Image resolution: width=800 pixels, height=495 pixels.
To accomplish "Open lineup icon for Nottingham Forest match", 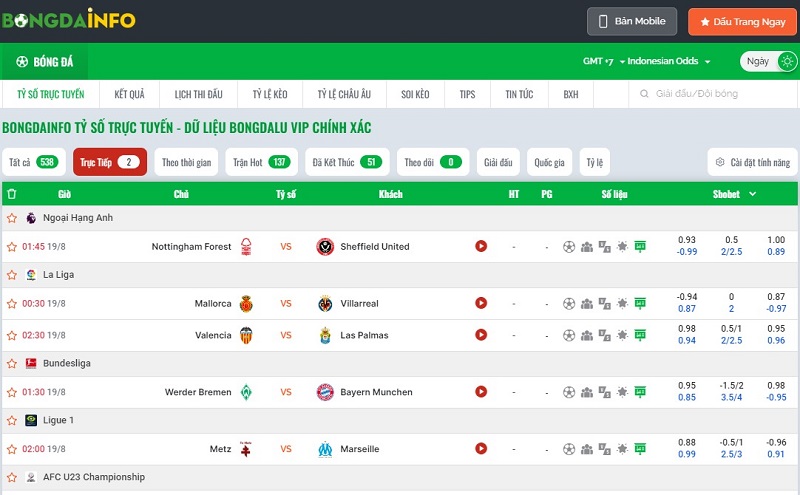I will tap(587, 247).
